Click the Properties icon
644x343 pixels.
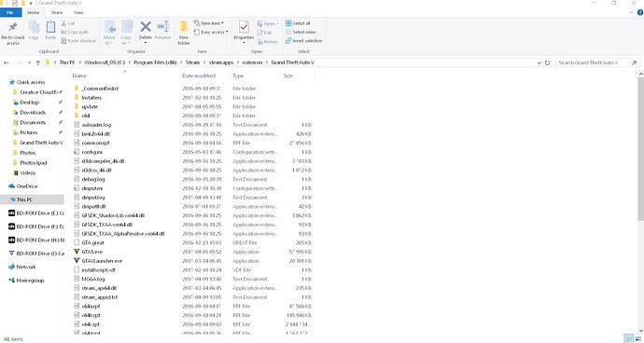(244, 27)
